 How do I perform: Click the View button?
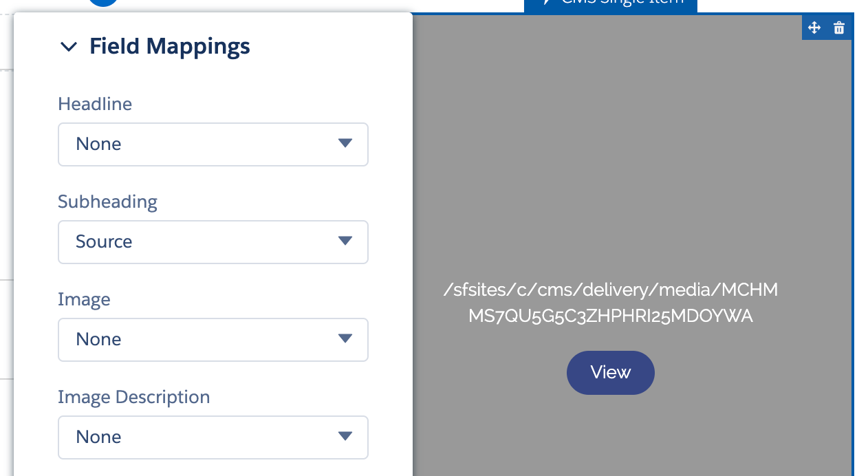[x=611, y=373]
